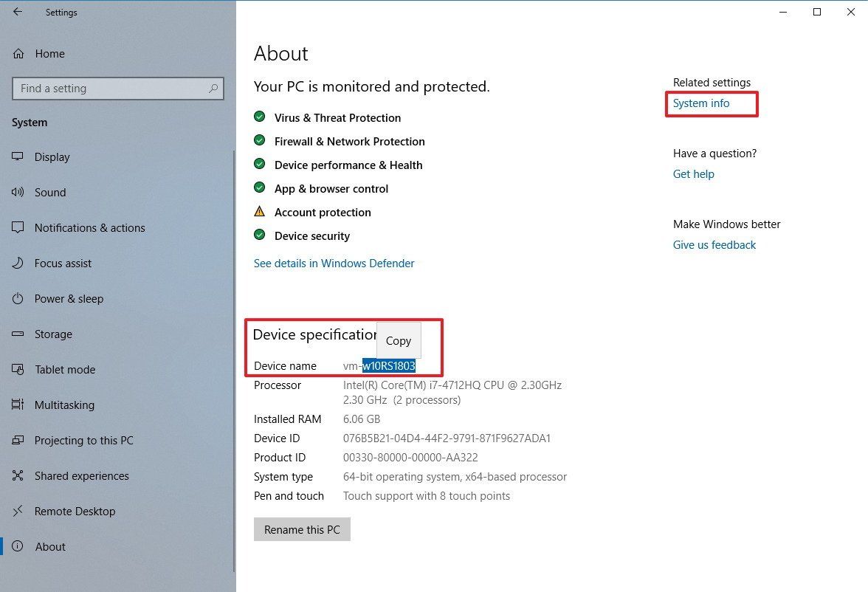Open See details in Windows Defender
This screenshot has height=592, width=868.
[x=334, y=263]
